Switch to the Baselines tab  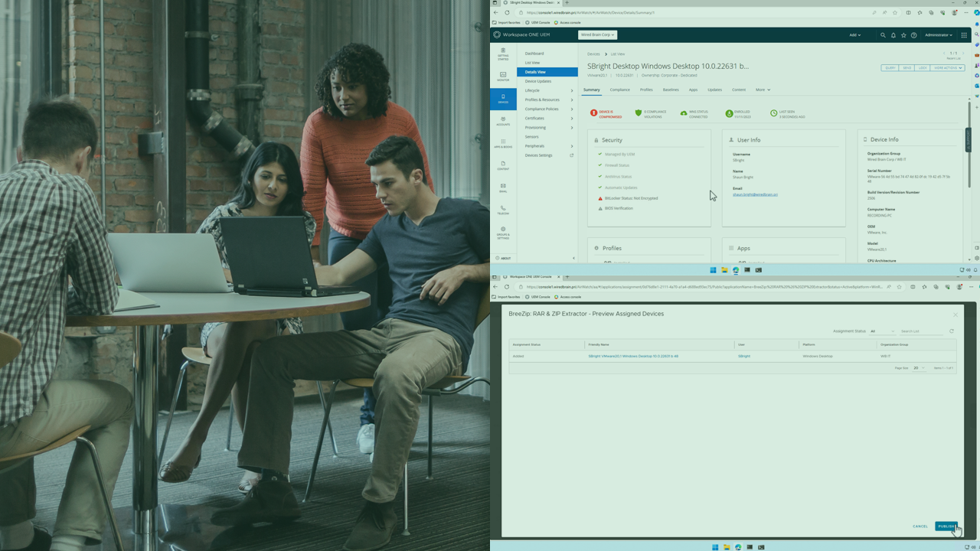670,90
